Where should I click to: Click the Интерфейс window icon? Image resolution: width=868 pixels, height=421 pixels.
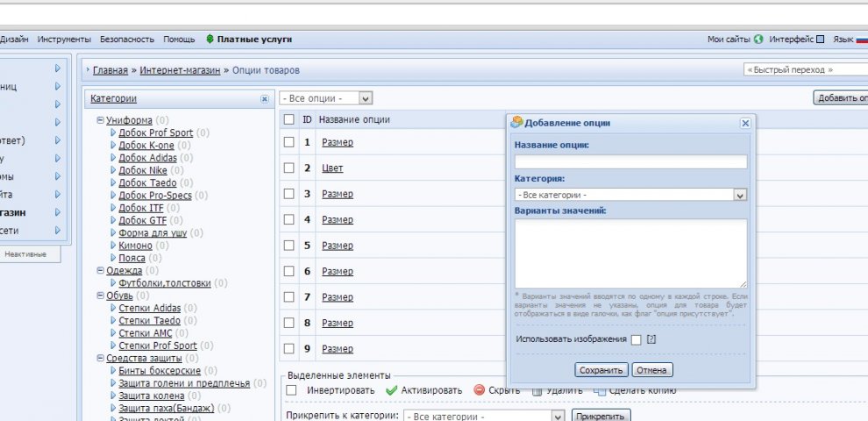click(821, 39)
